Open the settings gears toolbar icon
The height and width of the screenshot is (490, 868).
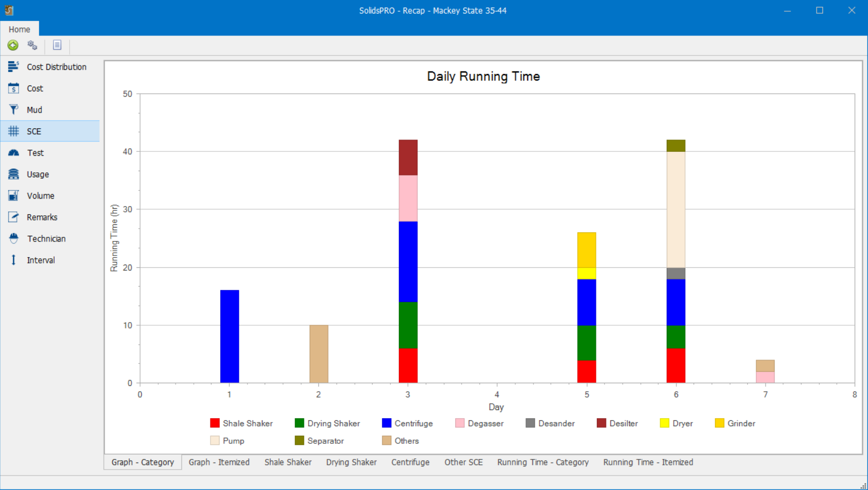(x=33, y=46)
